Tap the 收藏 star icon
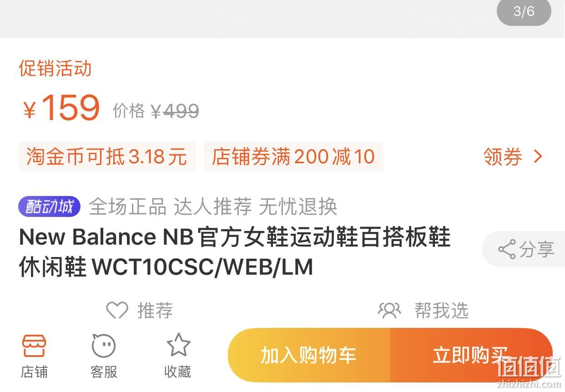The image size is (565, 392). coord(178,345)
